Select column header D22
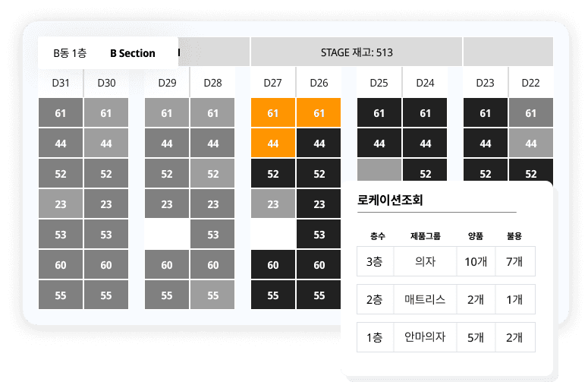 click(x=531, y=83)
